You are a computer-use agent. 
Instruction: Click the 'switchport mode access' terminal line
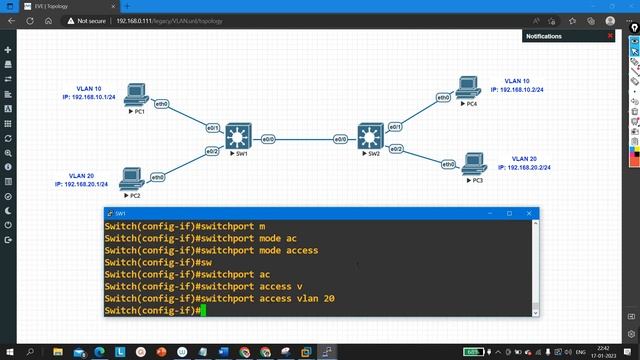(x=211, y=250)
